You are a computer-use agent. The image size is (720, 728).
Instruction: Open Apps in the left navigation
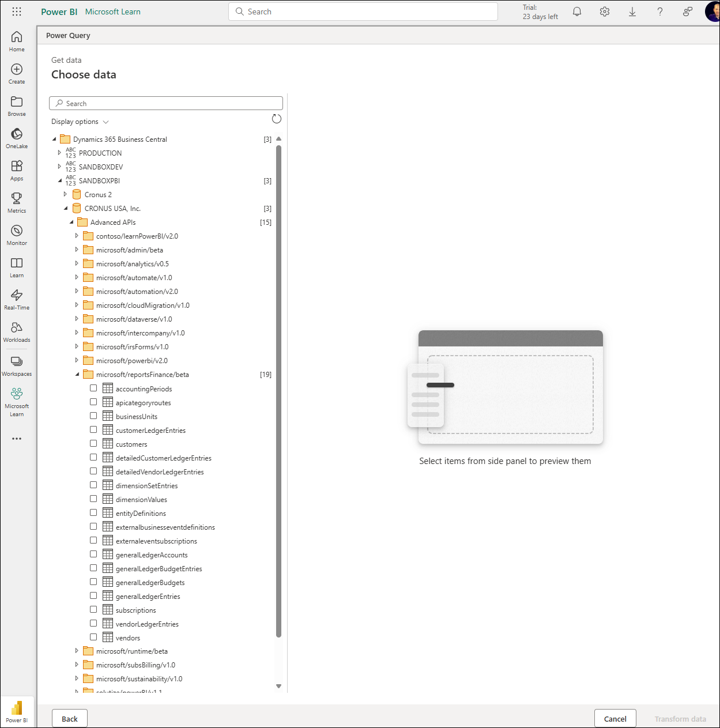coord(17,170)
